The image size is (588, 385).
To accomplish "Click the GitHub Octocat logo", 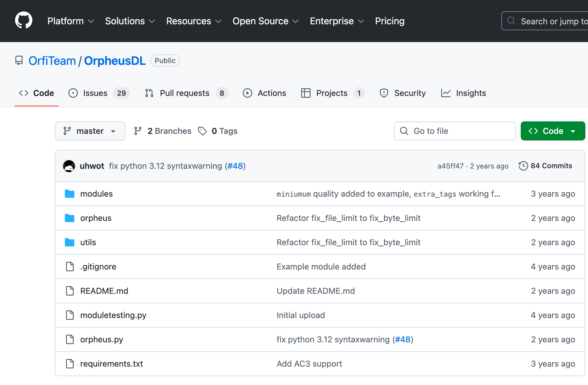I will [24, 21].
